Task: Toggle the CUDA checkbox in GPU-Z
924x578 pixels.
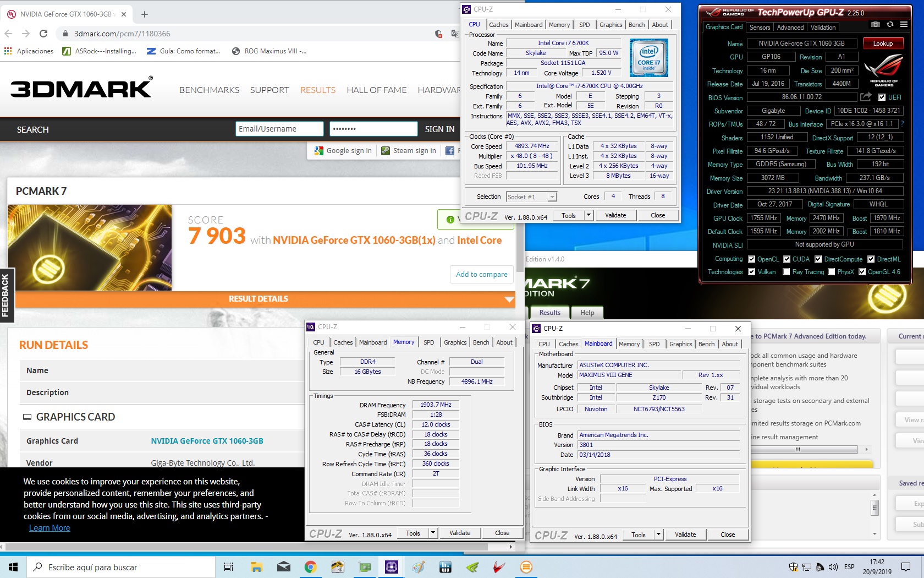Action: point(787,259)
